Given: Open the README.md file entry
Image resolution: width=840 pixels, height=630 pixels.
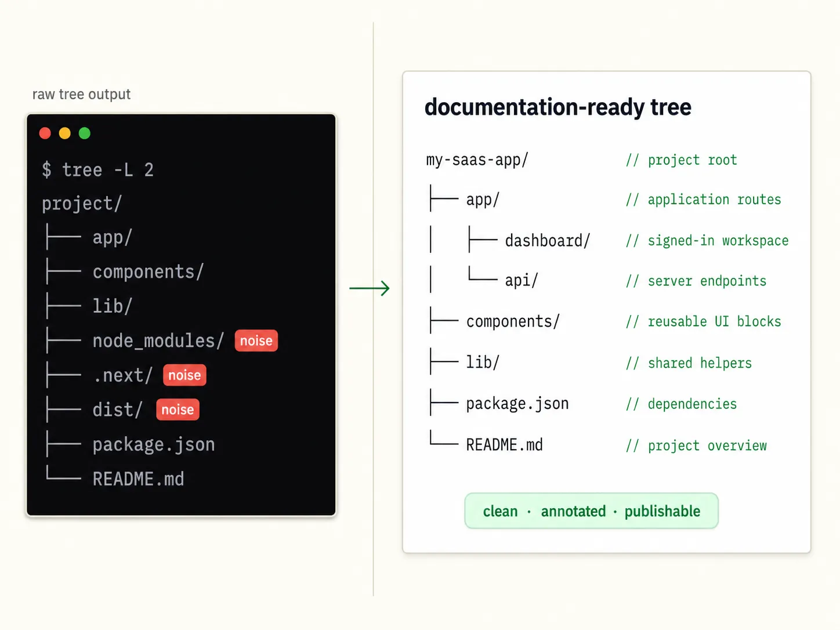Looking at the screenshot, I should tap(504, 444).
